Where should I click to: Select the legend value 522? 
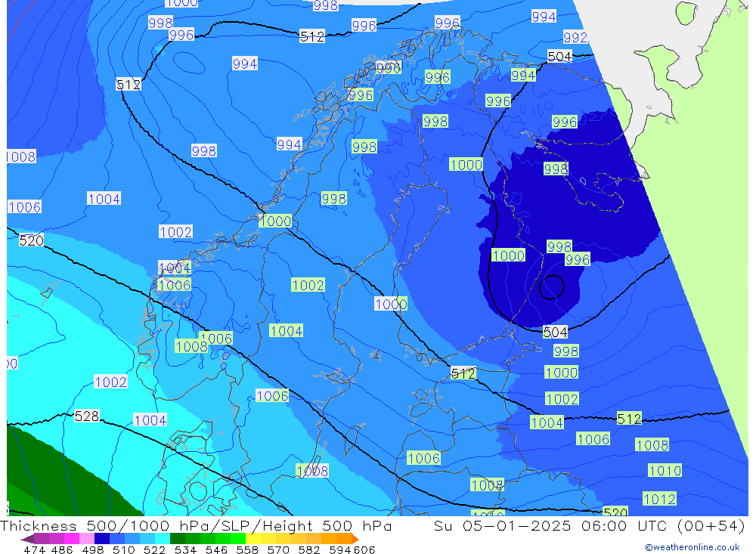tap(154, 549)
